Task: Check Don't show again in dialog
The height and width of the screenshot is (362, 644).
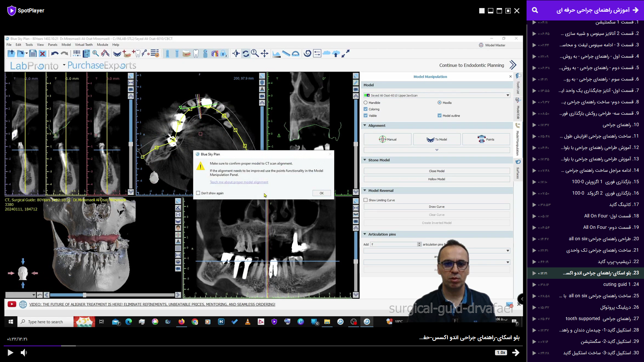Action: (x=198, y=193)
